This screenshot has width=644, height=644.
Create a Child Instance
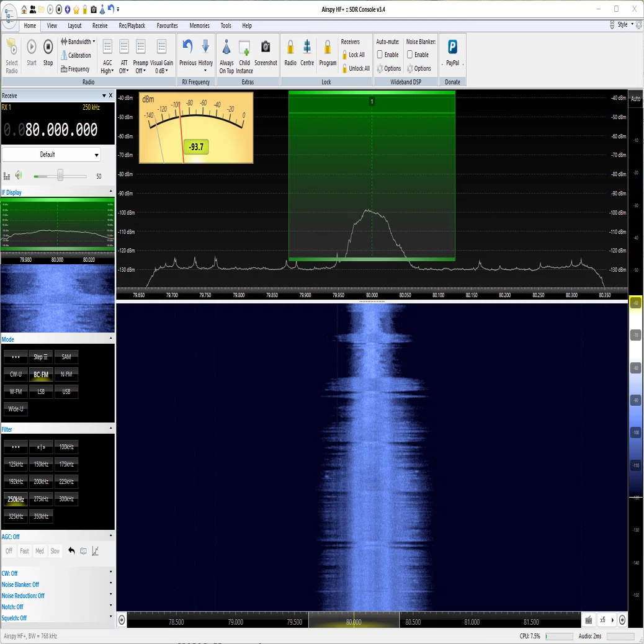(244, 56)
